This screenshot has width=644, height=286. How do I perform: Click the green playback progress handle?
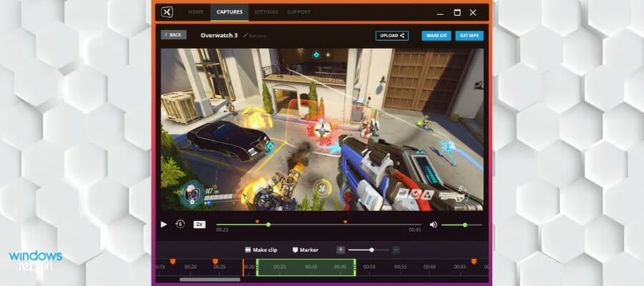click(x=268, y=225)
